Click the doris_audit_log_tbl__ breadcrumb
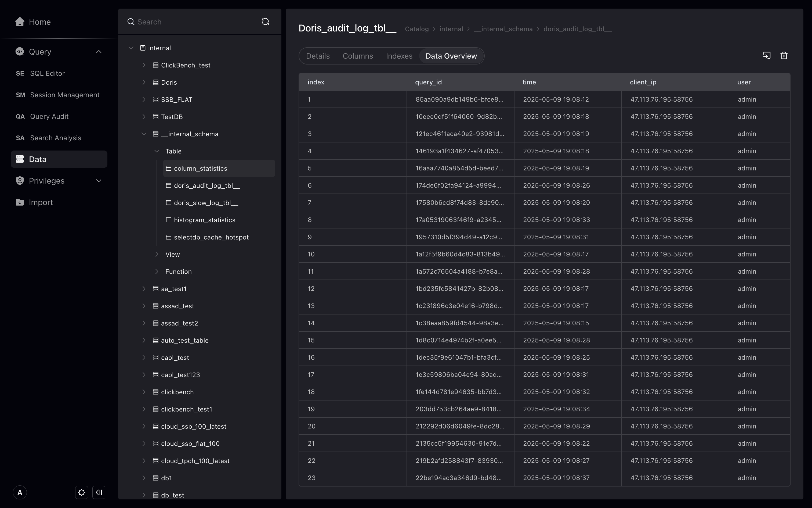812x508 pixels. (577, 29)
